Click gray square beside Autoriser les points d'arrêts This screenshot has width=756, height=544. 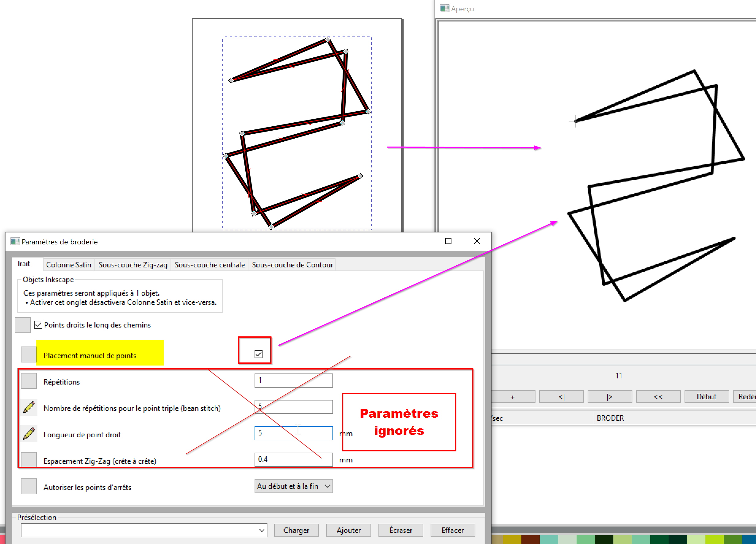pyautogui.click(x=29, y=486)
